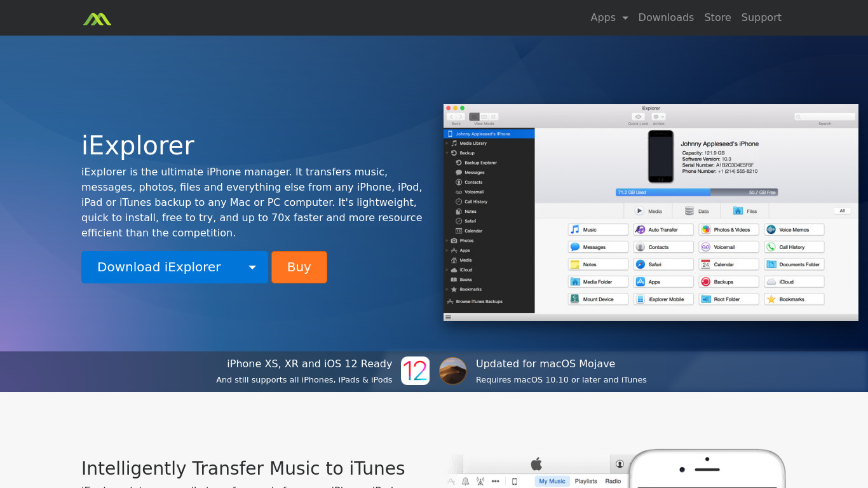Select Books in the sidebar
The width and height of the screenshot is (868, 488).
click(466, 280)
